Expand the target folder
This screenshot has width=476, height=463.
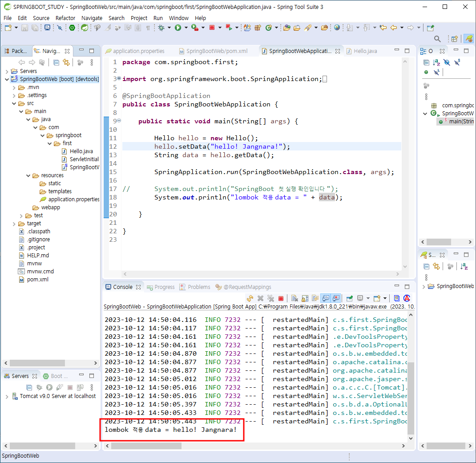pos(14,224)
